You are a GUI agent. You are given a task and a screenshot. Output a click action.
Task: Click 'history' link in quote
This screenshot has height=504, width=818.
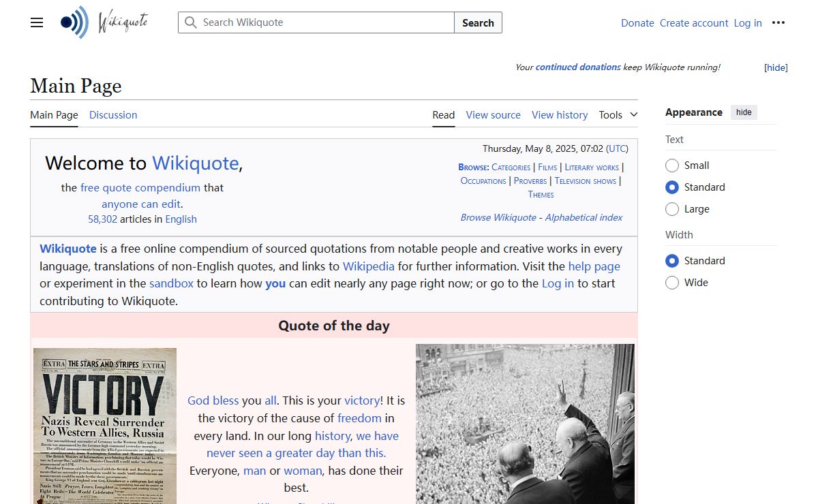tap(333, 436)
